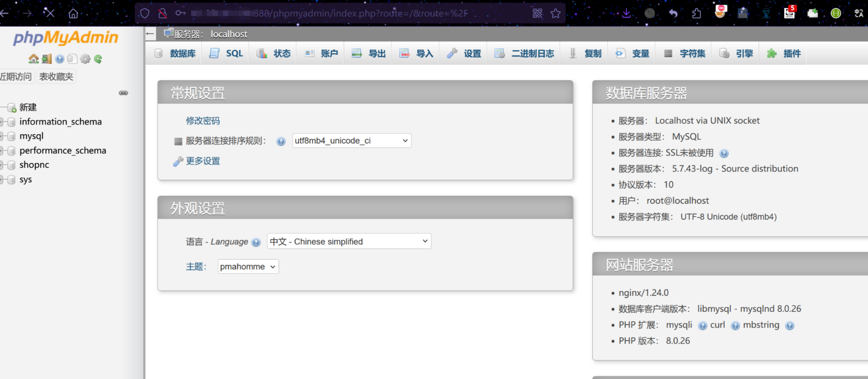Open the language selection dropdown
This screenshot has height=379, width=868.
(349, 241)
